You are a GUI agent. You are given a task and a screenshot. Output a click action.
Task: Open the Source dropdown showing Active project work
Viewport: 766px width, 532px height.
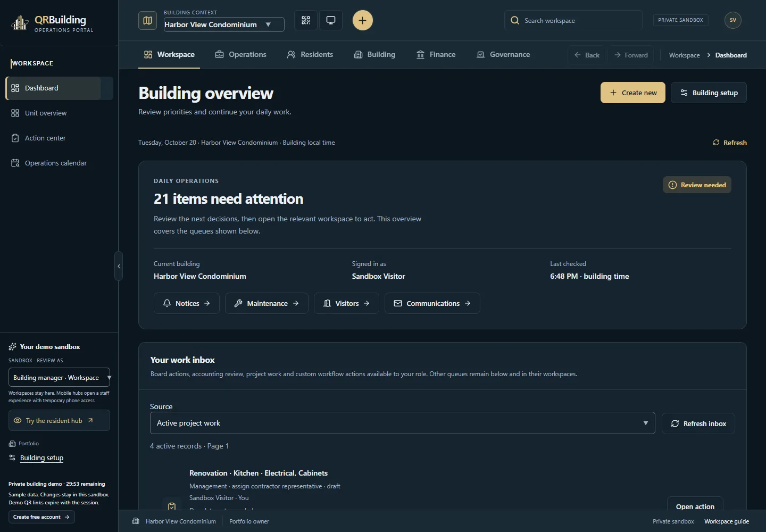coord(402,423)
